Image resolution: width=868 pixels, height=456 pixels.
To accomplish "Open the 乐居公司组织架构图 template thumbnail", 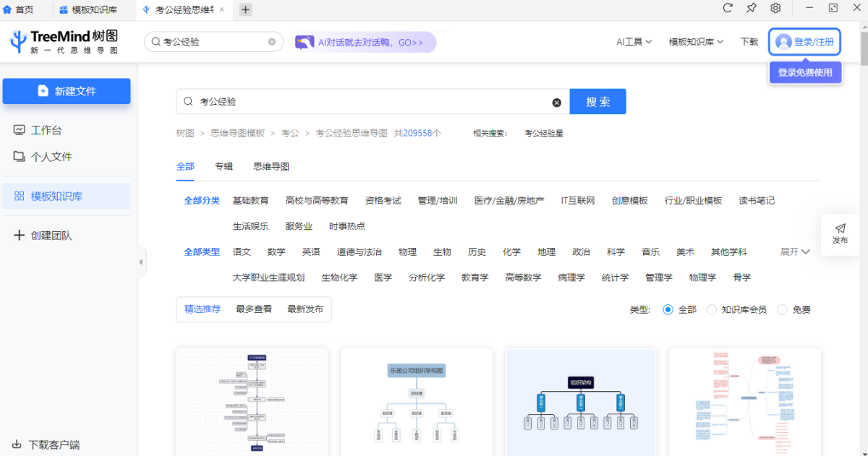I will pos(416,401).
